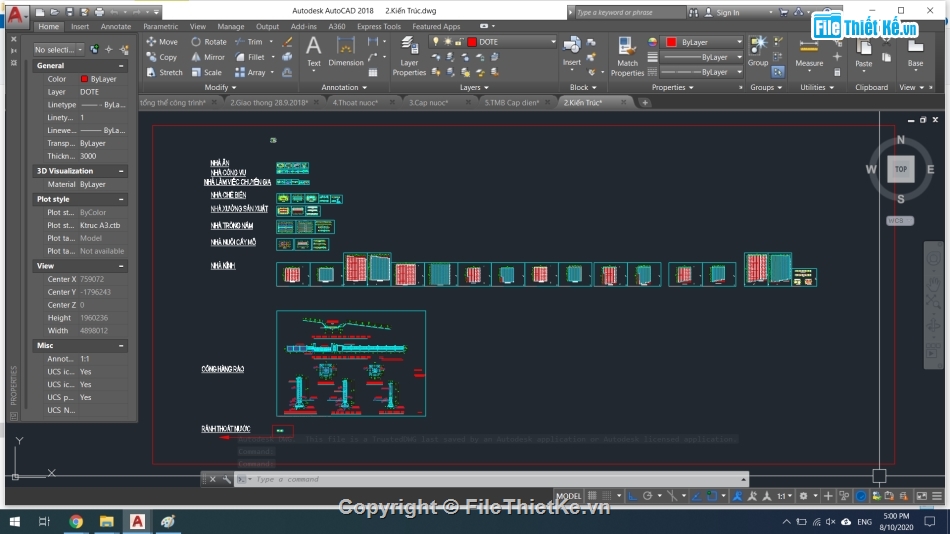Toggle 2D Object Snap
Screen dimensions: 950x534
[x=712, y=496]
